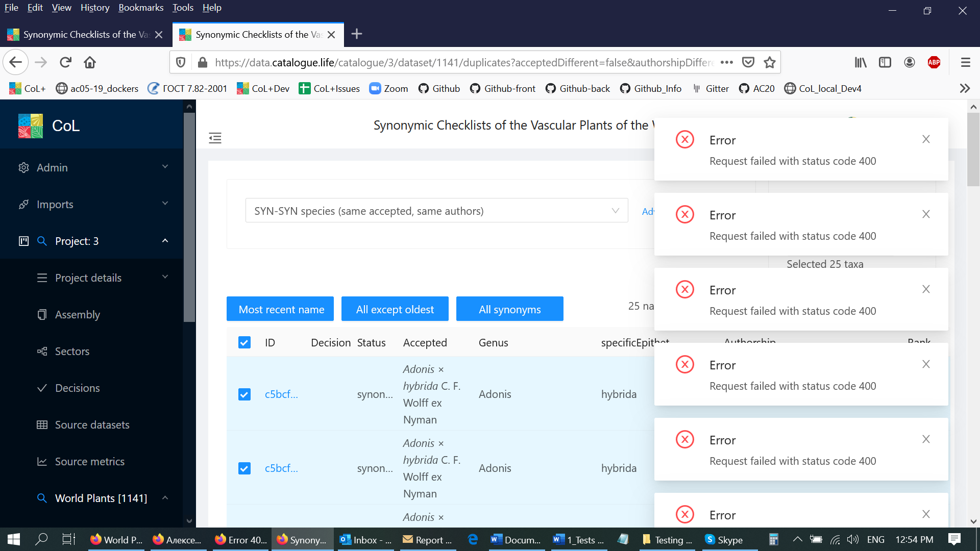This screenshot has height=551, width=980.
Task: Uncheck the second Adonis hybrida row checkbox
Action: coord(244,468)
